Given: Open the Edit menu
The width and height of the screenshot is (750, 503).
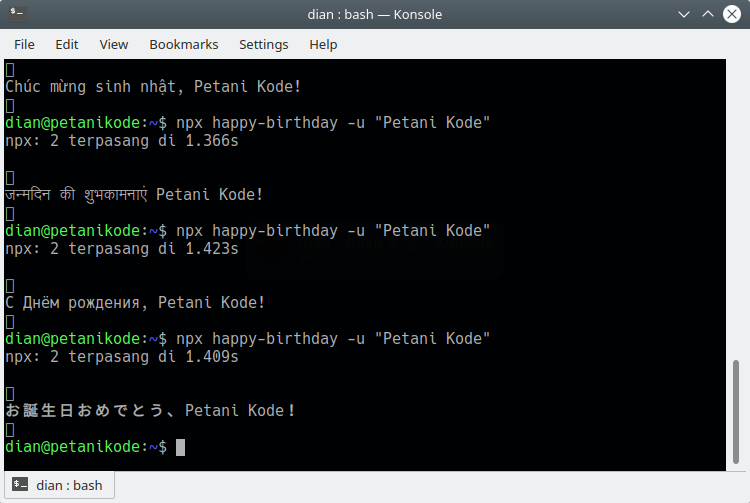Looking at the screenshot, I should click(67, 44).
